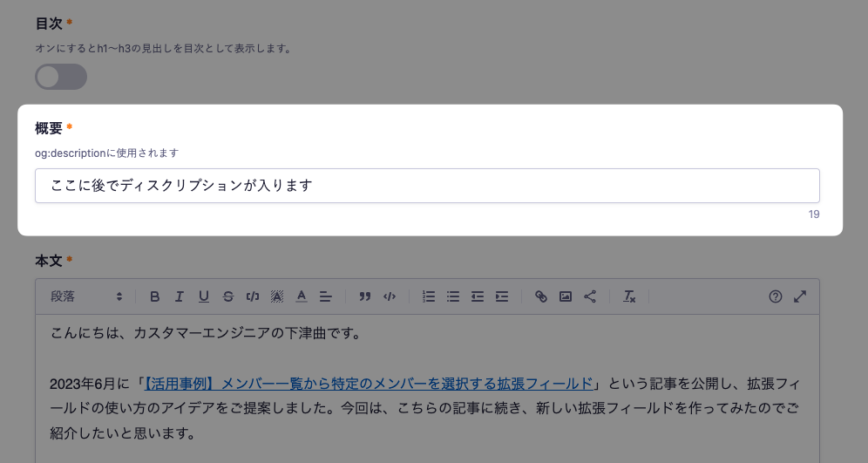
Task: Expand the editor to fullscreen
Action: tap(800, 296)
